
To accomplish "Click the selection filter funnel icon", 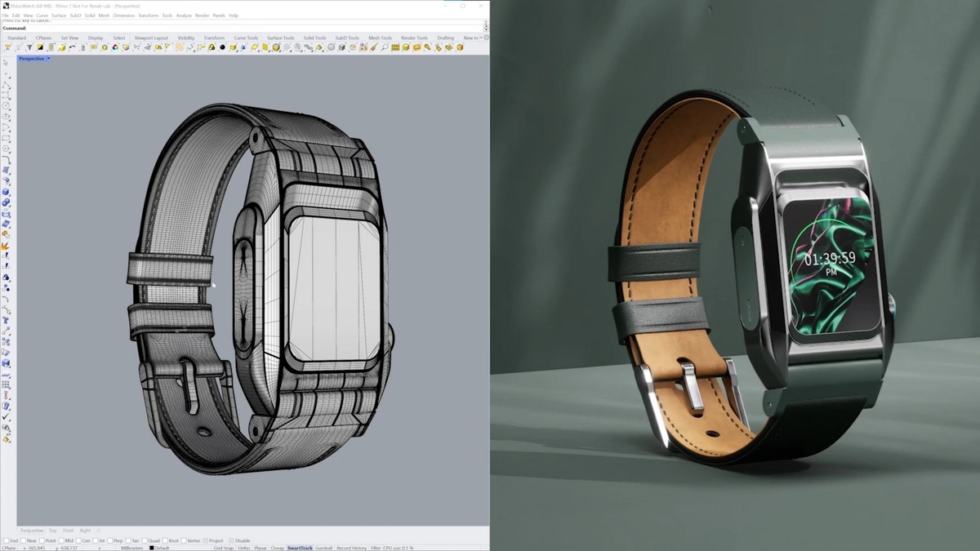I will pyautogui.click(x=29, y=47).
